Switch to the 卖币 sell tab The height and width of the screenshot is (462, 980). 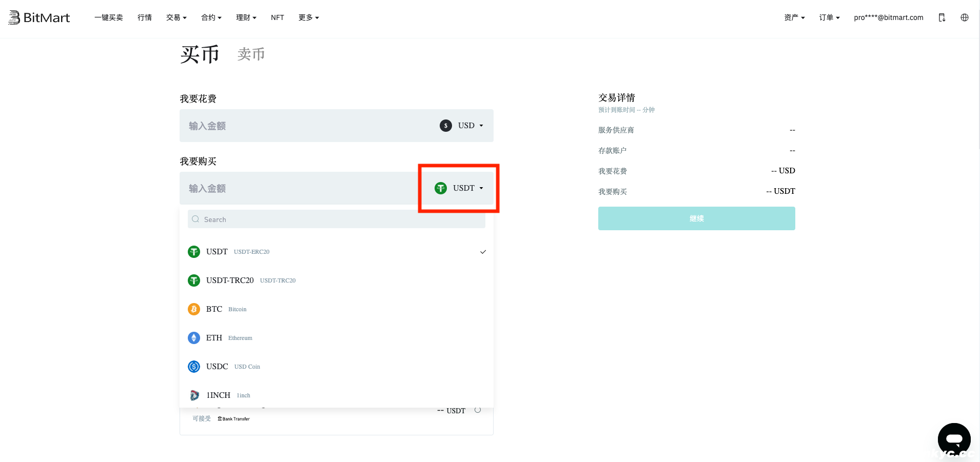coord(251,54)
